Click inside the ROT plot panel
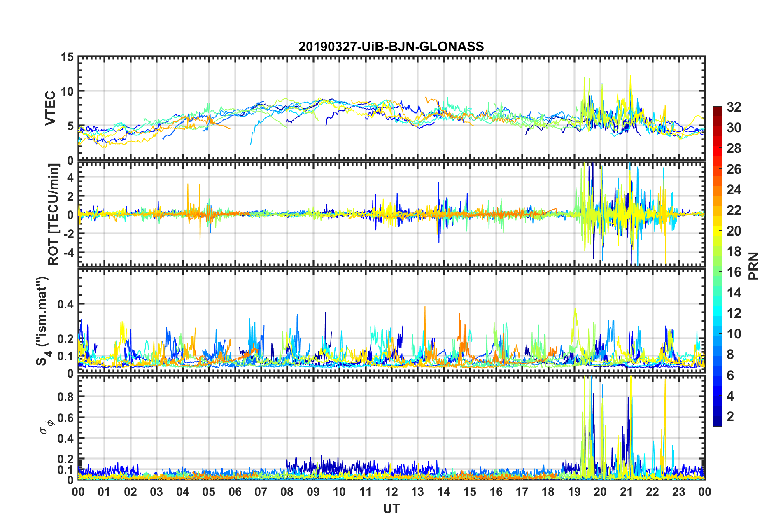The height and width of the screenshot is (532, 783). pos(391,214)
